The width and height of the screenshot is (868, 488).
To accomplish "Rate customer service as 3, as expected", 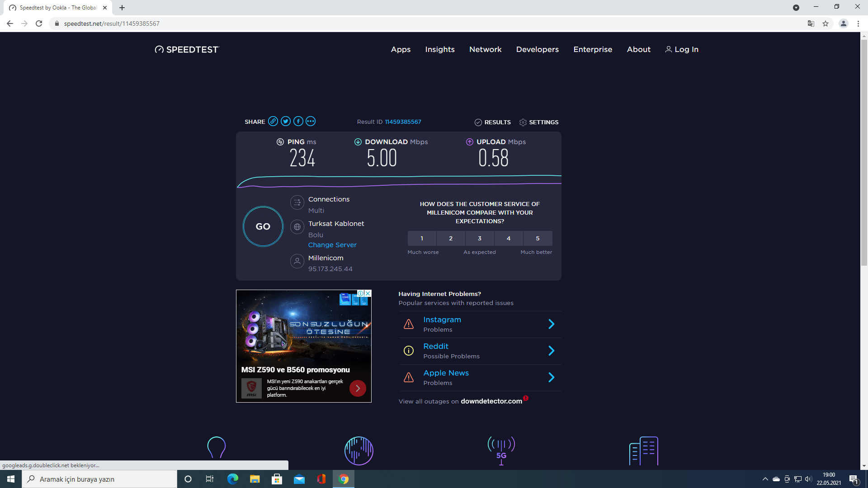I will coord(480,239).
